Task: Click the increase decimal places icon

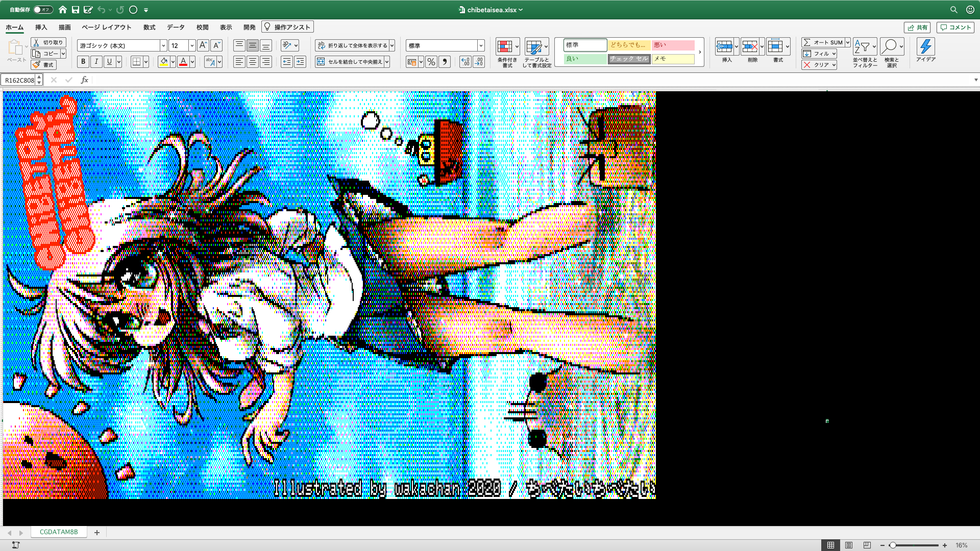Action: pos(465,62)
